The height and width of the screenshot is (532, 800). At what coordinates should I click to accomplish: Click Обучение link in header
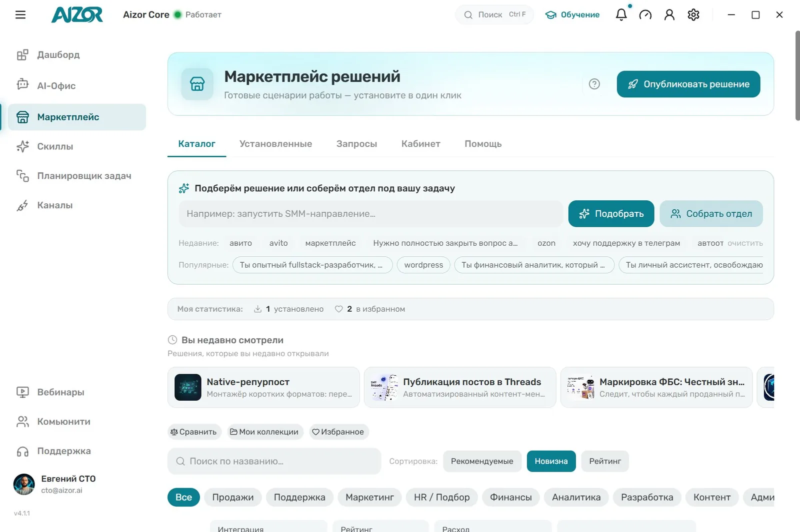pos(572,15)
